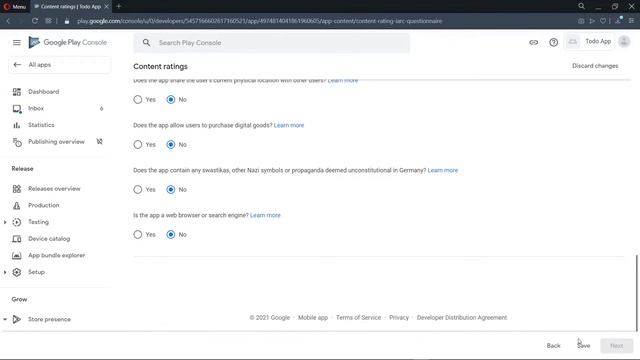Click Discard changes
Image resolution: width=640 pixels, height=360 pixels.
point(595,66)
